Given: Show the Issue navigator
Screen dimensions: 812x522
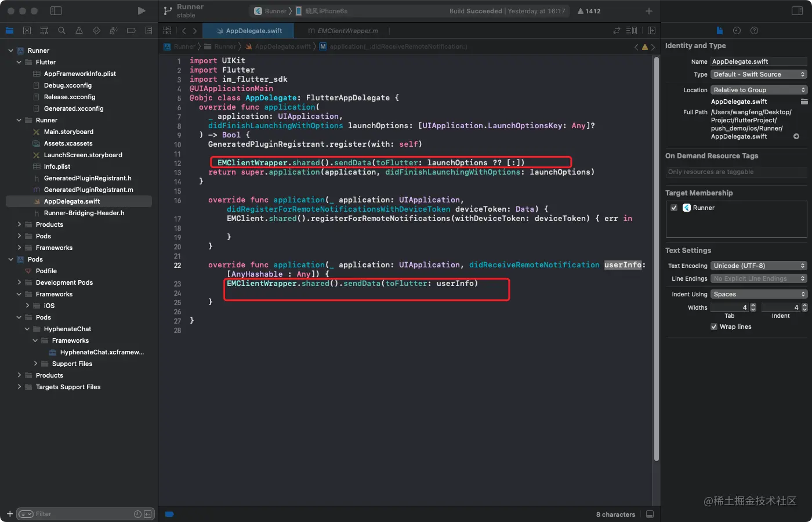Looking at the screenshot, I should pyautogui.click(x=79, y=31).
